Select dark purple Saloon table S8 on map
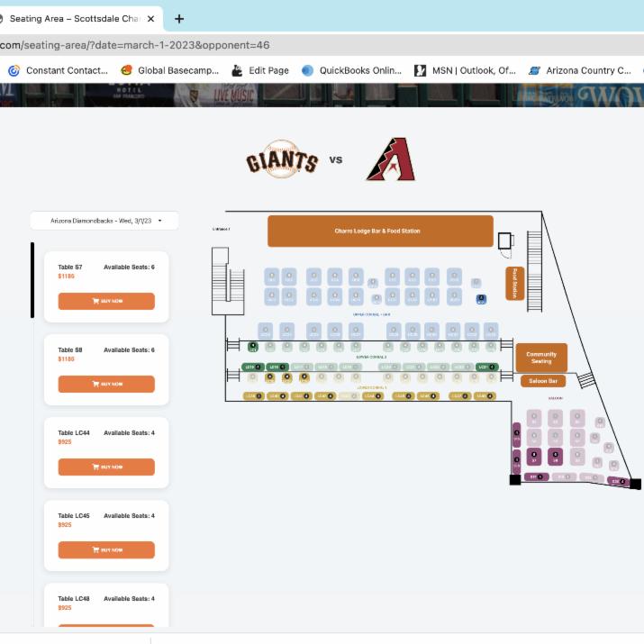Image resolution: width=644 pixels, height=644 pixels. [556, 457]
